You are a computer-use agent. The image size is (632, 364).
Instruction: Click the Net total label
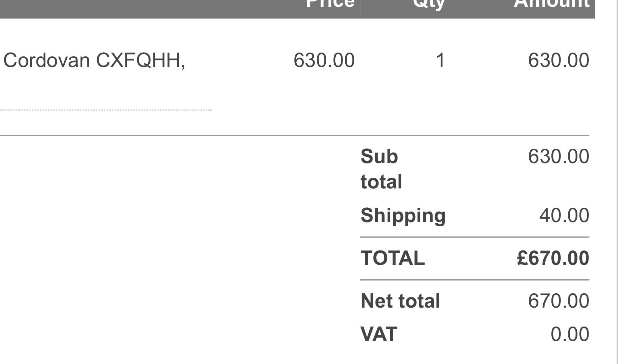tap(400, 301)
